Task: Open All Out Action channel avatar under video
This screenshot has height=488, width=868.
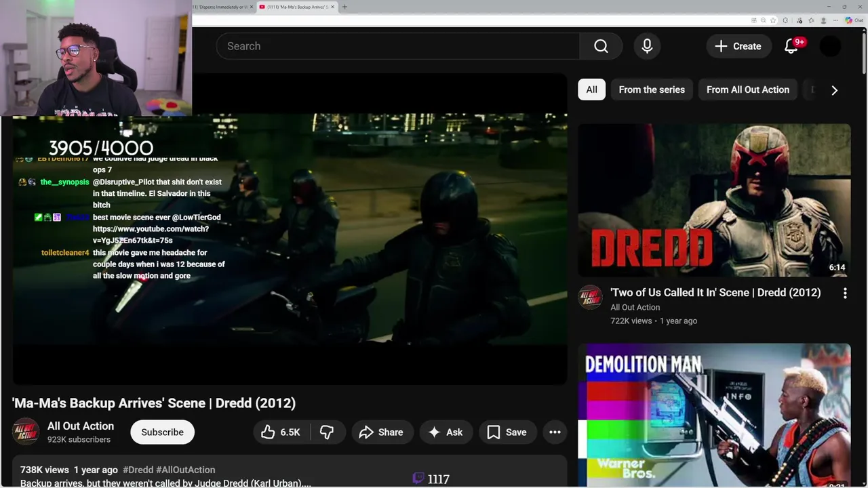Action: [x=26, y=432]
